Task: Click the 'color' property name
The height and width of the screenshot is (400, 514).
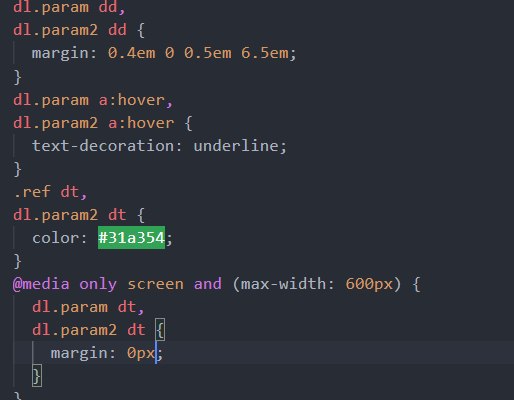Action: click(55, 238)
